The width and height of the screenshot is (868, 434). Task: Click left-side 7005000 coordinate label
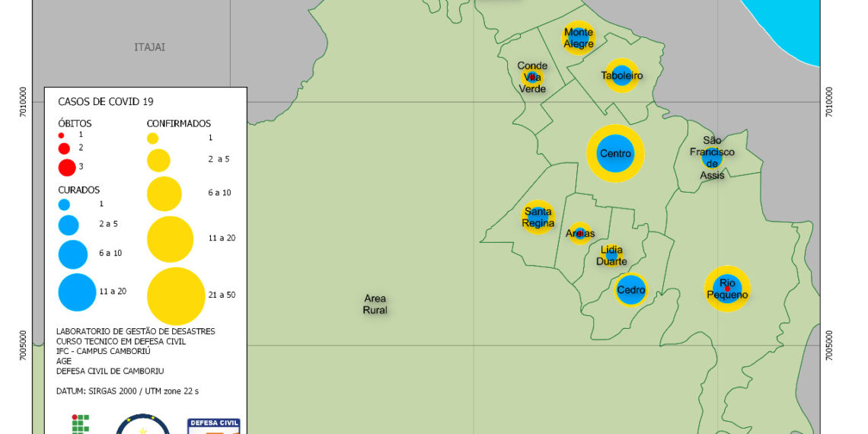(x=23, y=346)
